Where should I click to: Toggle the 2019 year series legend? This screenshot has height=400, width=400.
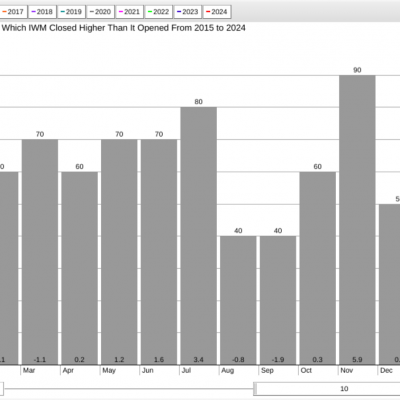[x=71, y=12]
